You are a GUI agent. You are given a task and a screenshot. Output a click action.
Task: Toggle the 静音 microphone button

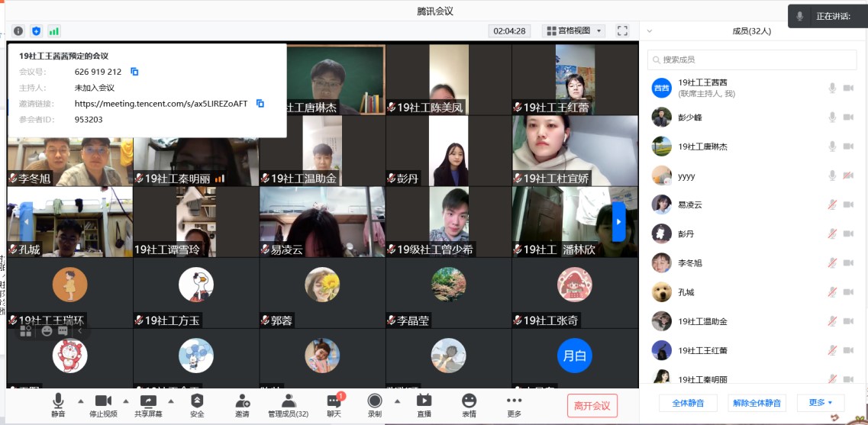(x=58, y=404)
